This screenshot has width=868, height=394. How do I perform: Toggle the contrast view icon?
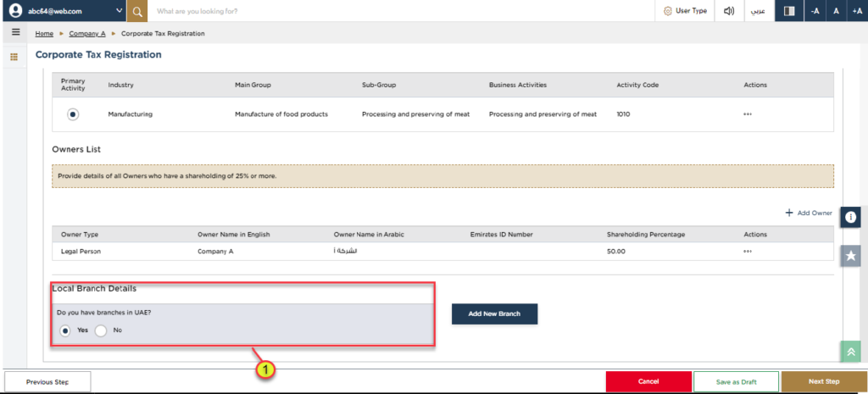[789, 10]
